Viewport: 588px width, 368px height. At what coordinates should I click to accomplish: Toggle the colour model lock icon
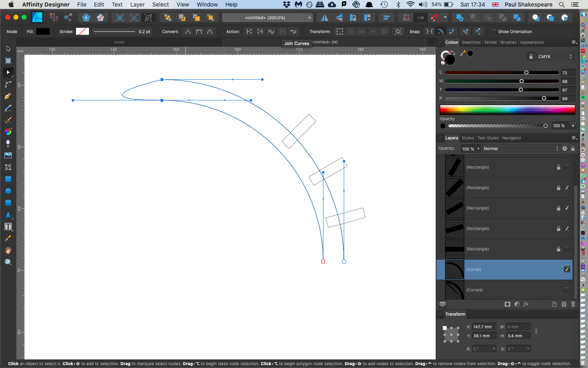click(x=531, y=56)
